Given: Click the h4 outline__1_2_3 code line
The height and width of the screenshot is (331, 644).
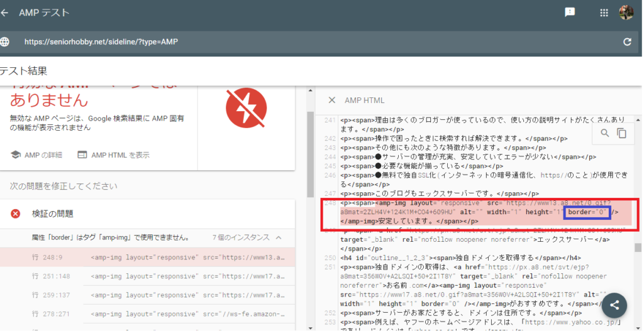Looking at the screenshot, I should click(460, 258).
